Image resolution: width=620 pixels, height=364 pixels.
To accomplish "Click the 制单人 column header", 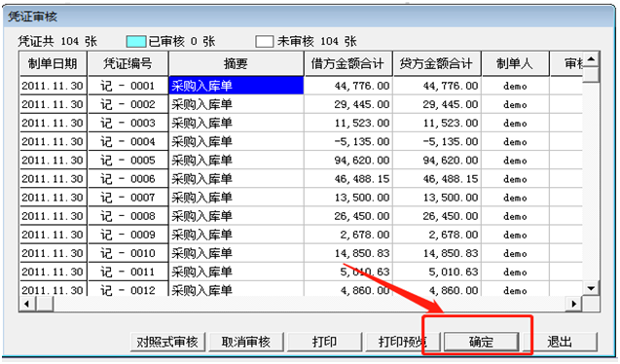I will pos(515,63).
